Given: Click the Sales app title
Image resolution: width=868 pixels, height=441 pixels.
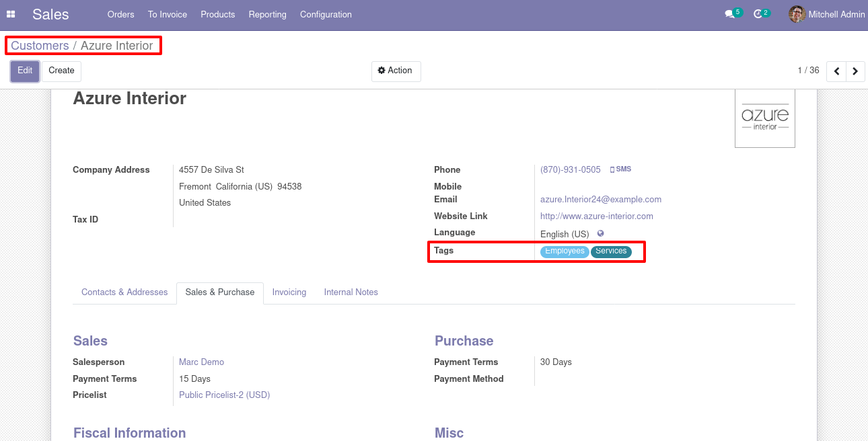Looking at the screenshot, I should (x=50, y=14).
